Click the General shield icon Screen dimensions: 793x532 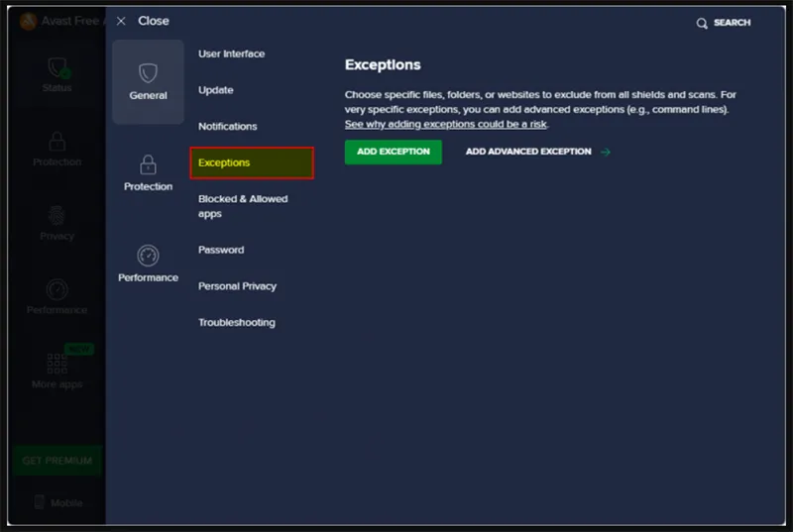coord(148,73)
